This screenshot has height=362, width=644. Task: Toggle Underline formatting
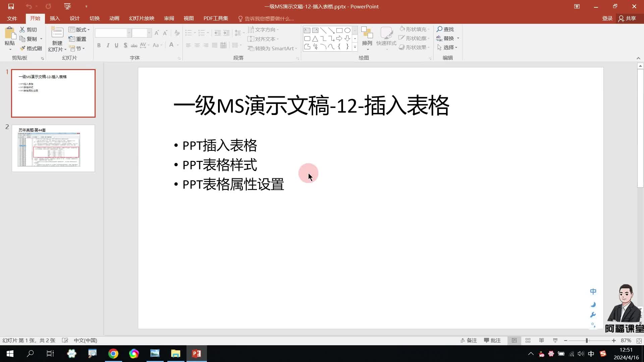[116, 45]
